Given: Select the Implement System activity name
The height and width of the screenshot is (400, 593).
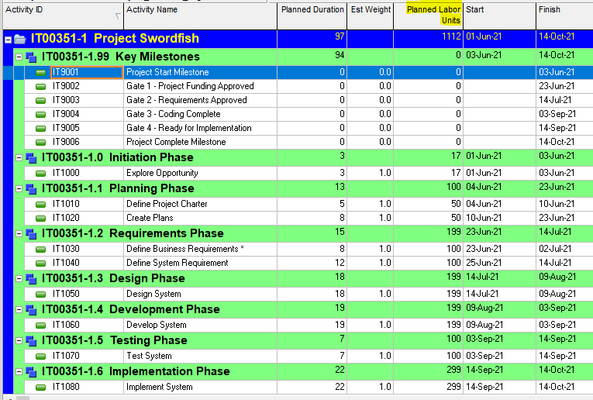Looking at the screenshot, I should coord(160,387).
